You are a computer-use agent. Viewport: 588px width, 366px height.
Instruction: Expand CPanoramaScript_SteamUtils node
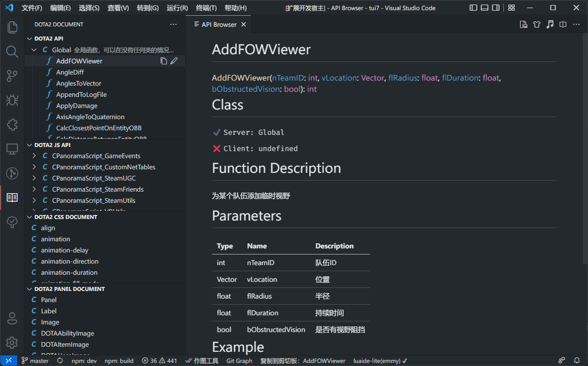pos(34,201)
